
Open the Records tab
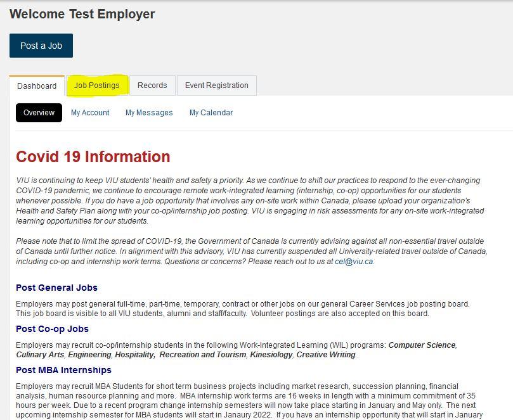152,85
